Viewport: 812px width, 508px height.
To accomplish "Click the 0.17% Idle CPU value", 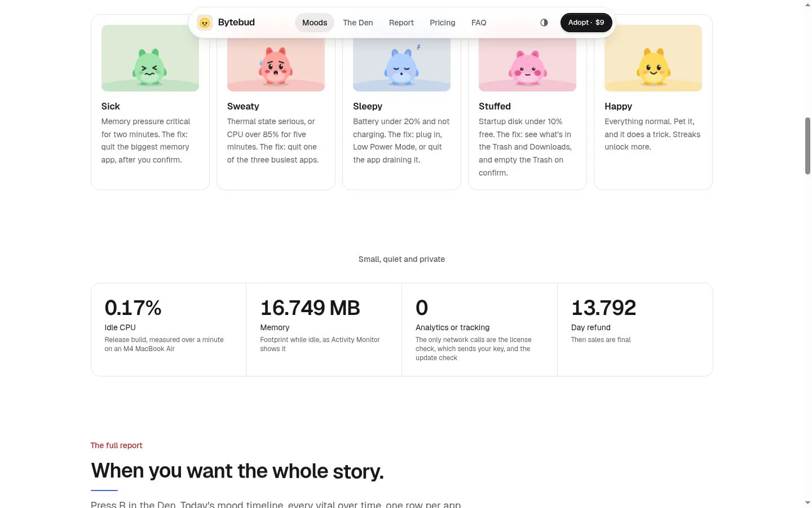I will (133, 308).
